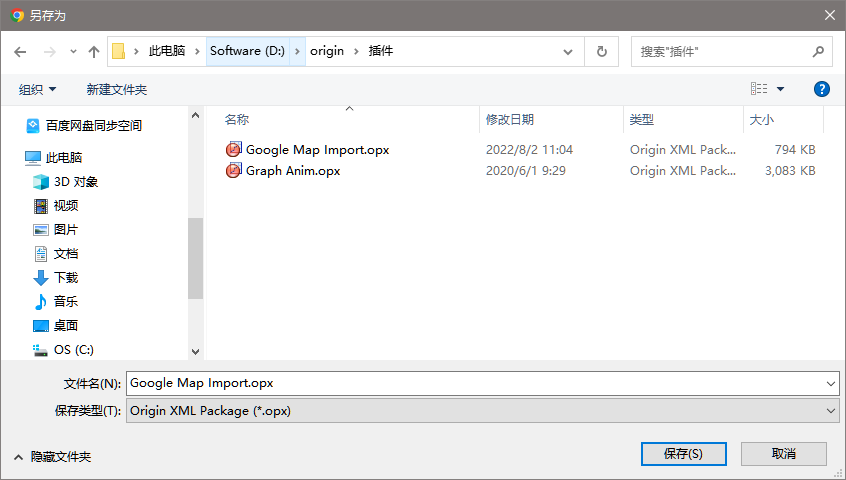Open 3D 对象 folder in the tree
This screenshot has width=846, height=480.
coord(76,182)
